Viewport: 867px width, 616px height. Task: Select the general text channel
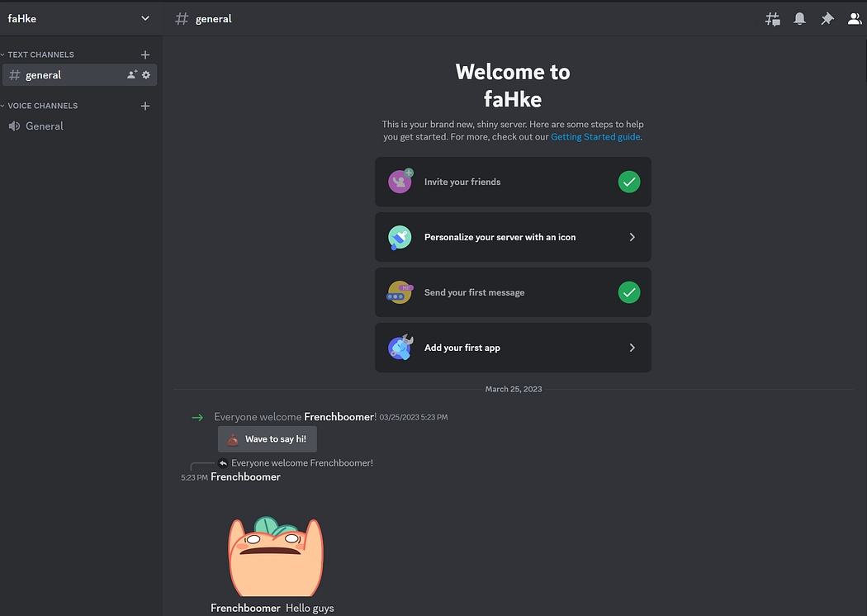pos(44,75)
